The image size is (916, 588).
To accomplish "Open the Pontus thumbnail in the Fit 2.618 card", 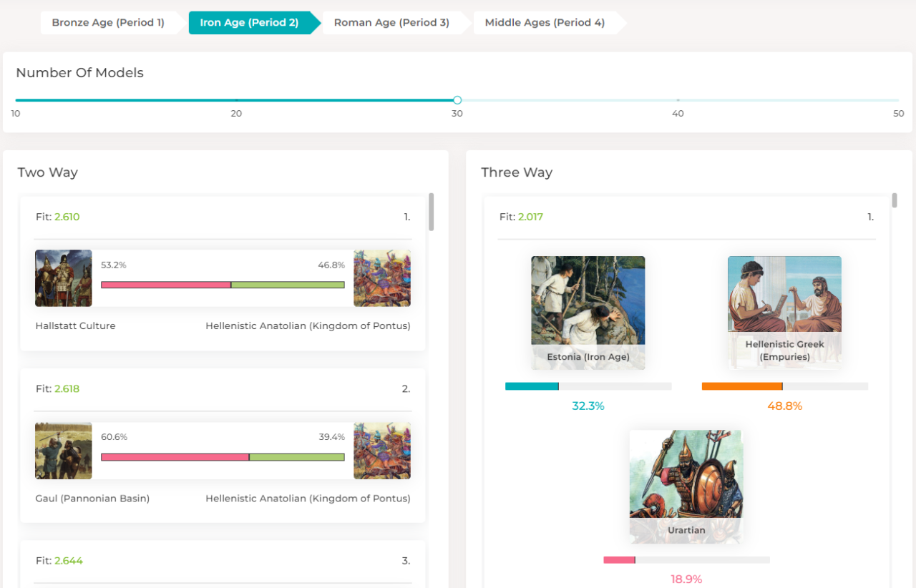I will pos(382,451).
